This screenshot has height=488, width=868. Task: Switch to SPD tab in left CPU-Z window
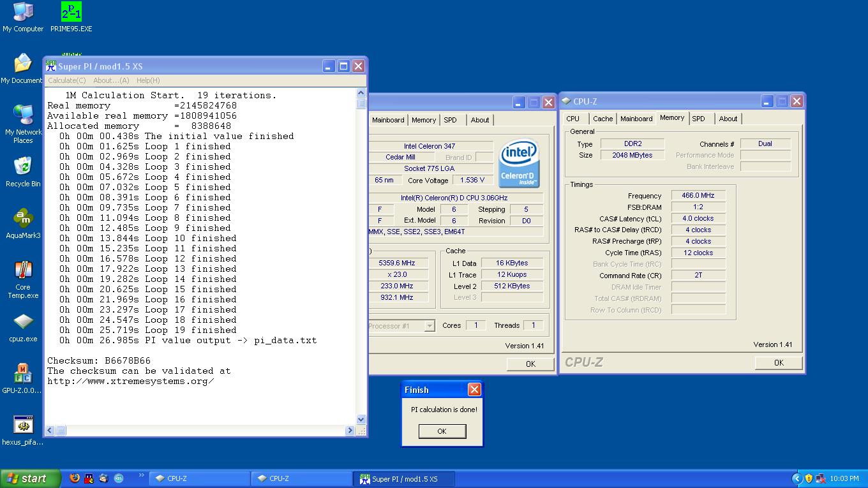click(x=451, y=120)
